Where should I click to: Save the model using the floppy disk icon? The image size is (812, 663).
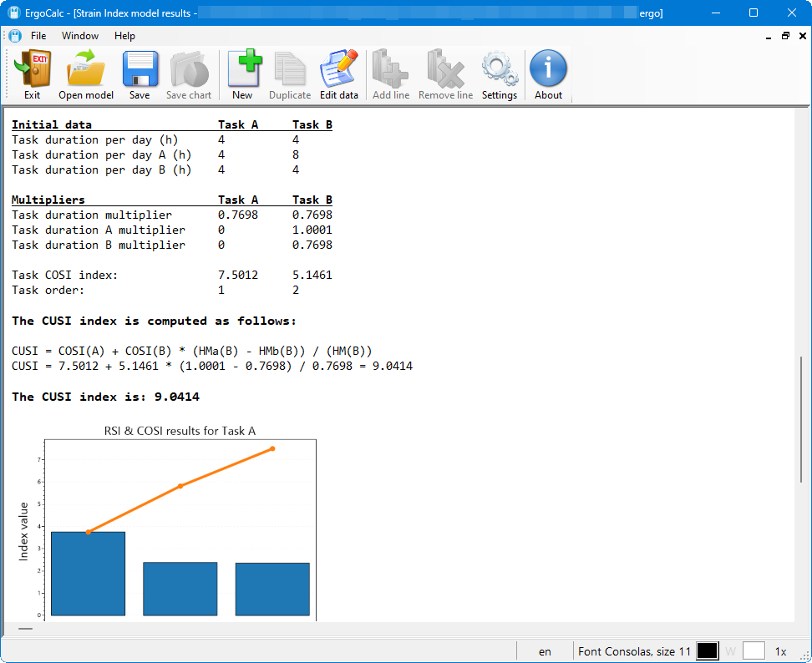140,75
